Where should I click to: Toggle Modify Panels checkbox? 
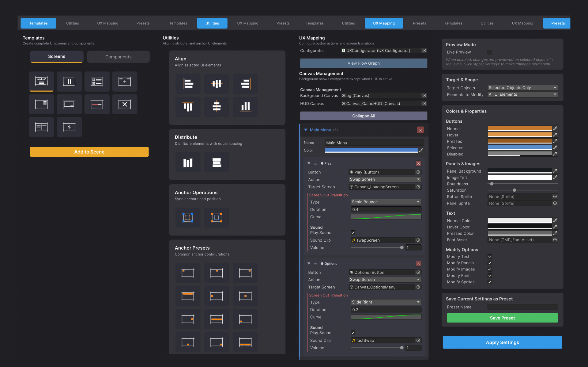[490, 263]
